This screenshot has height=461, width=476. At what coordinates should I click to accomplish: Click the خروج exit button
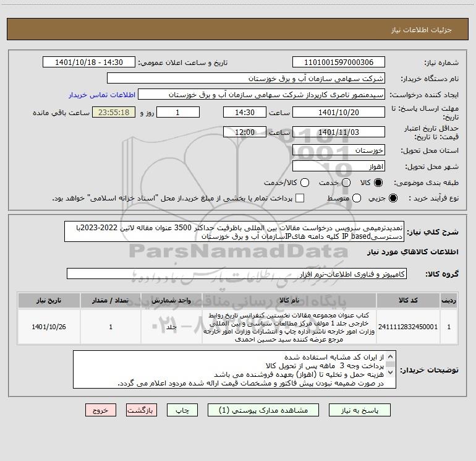(101, 410)
